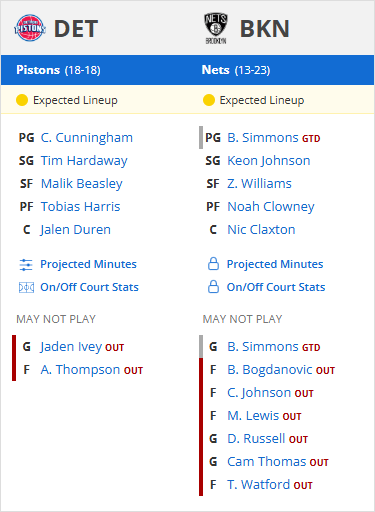Click Jaden Ivey in May Not Play list

tap(73, 347)
